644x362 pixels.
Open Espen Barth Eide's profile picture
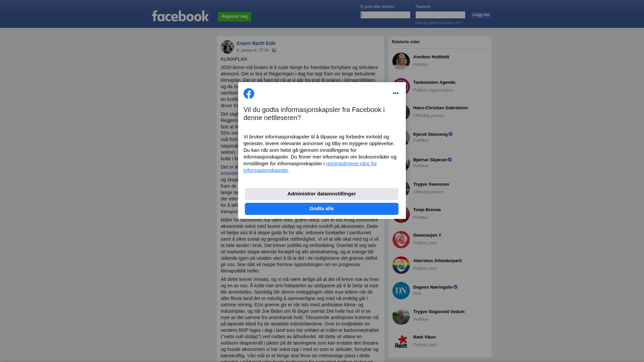click(x=227, y=47)
